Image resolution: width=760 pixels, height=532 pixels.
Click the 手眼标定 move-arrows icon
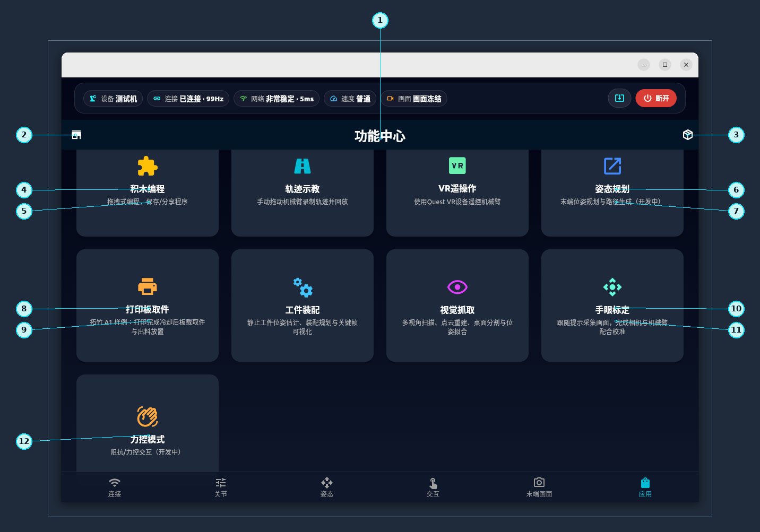(x=612, y=287)
